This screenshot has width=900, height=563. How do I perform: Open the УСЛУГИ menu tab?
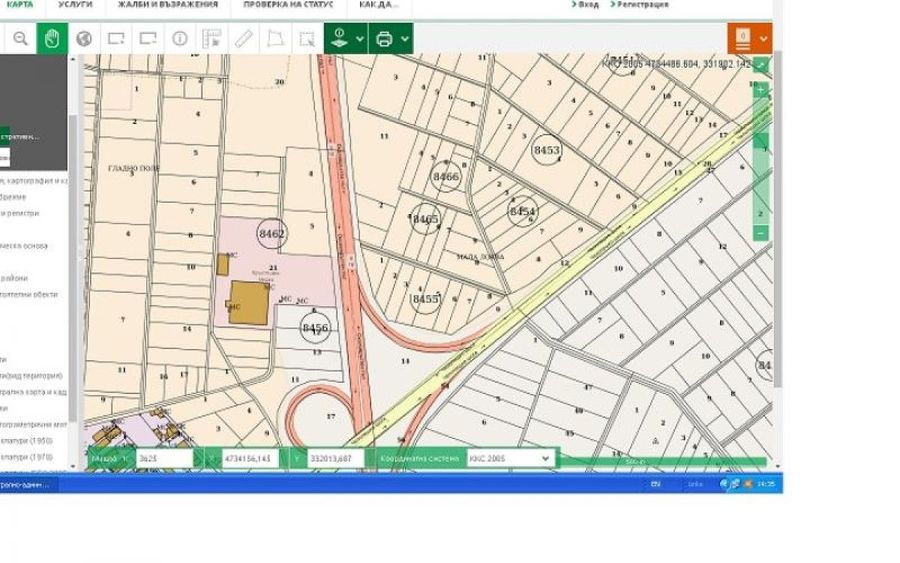point(75,5)
